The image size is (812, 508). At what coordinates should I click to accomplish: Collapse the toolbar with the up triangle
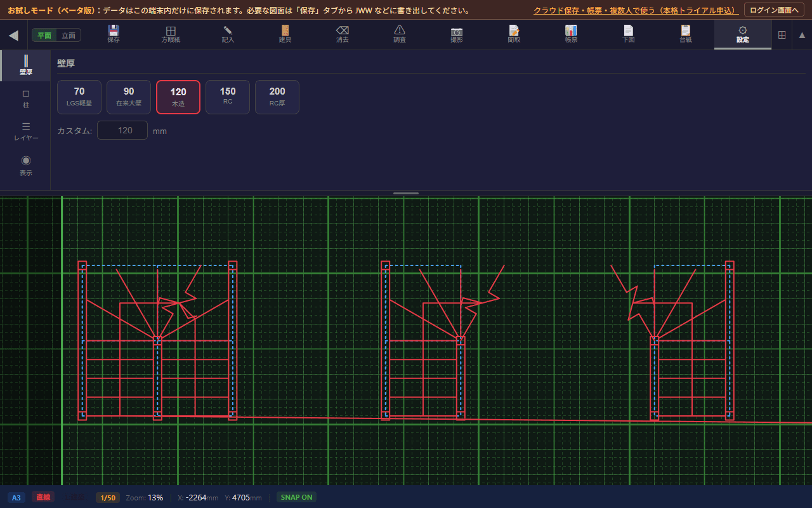tap(802, 35)
